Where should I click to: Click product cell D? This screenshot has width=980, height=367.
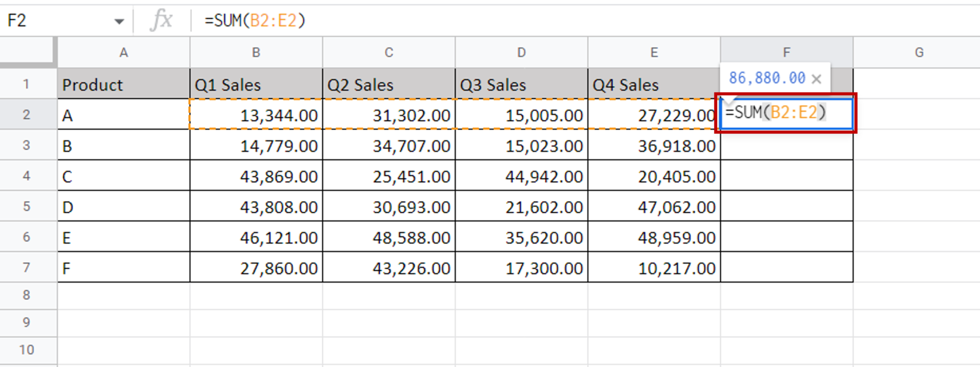pos(123,206)
